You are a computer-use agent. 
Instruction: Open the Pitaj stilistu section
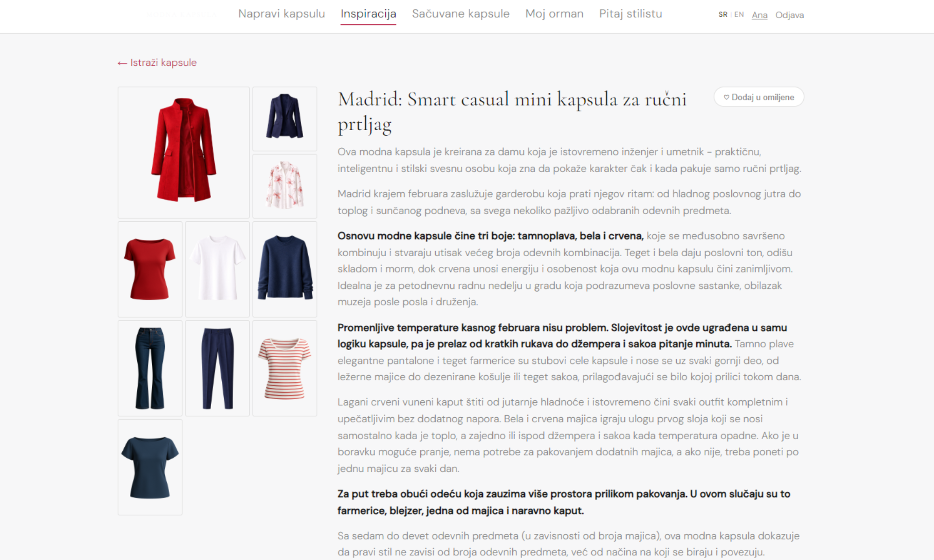(x=630, y=14)
